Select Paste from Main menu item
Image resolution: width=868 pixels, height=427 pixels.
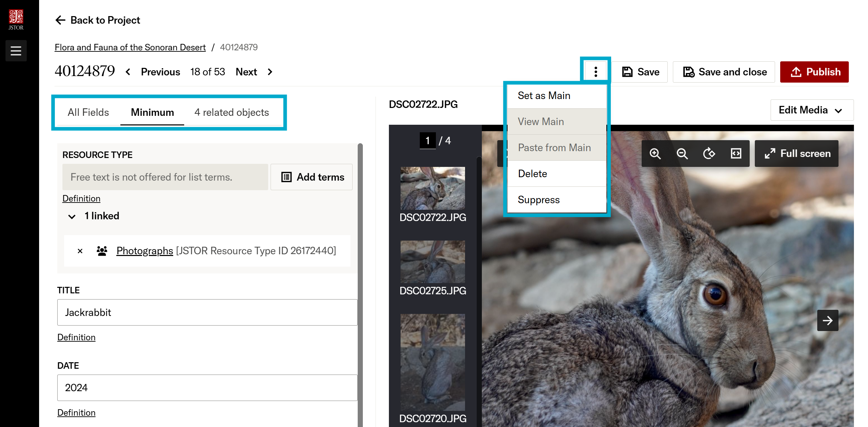pyautogui.click(x=557, y=148)
